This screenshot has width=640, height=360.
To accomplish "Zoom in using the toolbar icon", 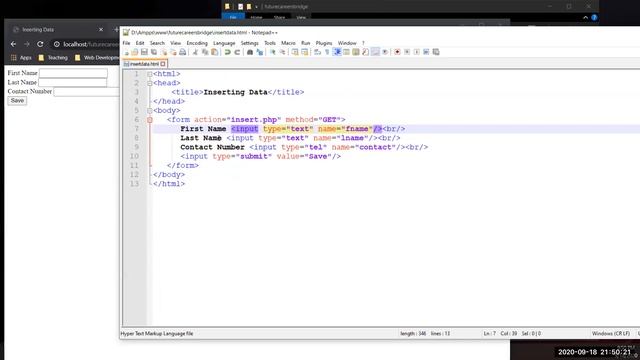I will pos(273,52).
